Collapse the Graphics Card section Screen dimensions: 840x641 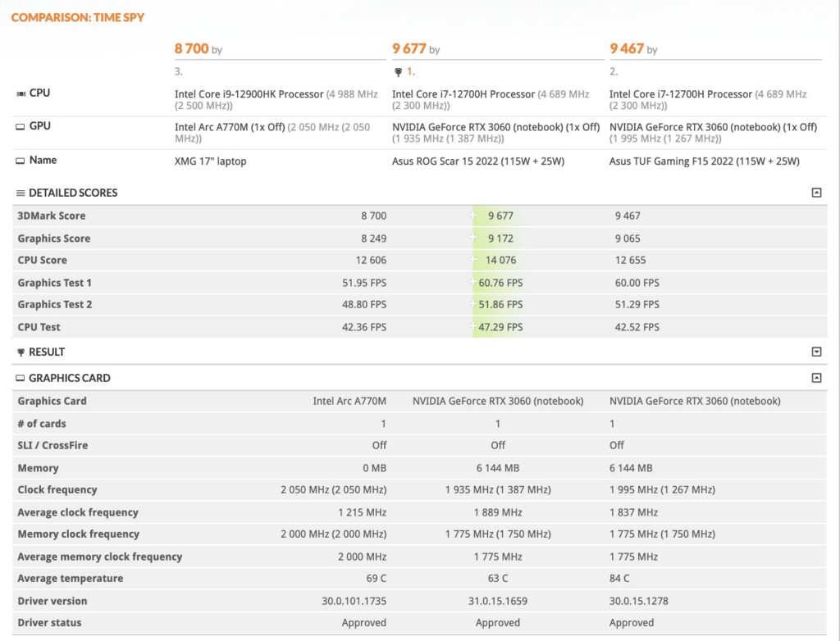tap(816, 378)
